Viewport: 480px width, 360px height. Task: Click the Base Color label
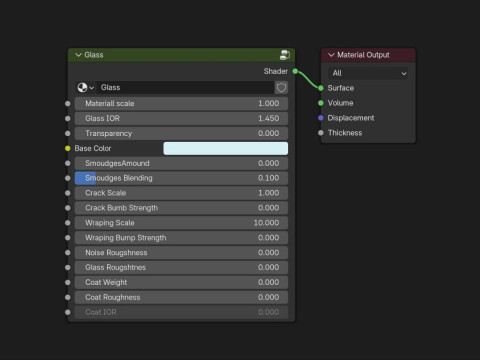93,148
